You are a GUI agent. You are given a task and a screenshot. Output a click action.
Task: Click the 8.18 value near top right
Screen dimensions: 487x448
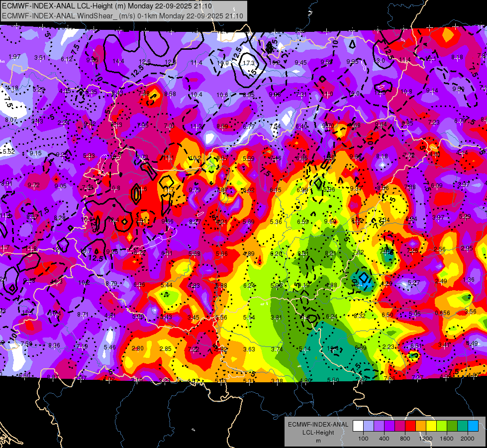[457, 57]
